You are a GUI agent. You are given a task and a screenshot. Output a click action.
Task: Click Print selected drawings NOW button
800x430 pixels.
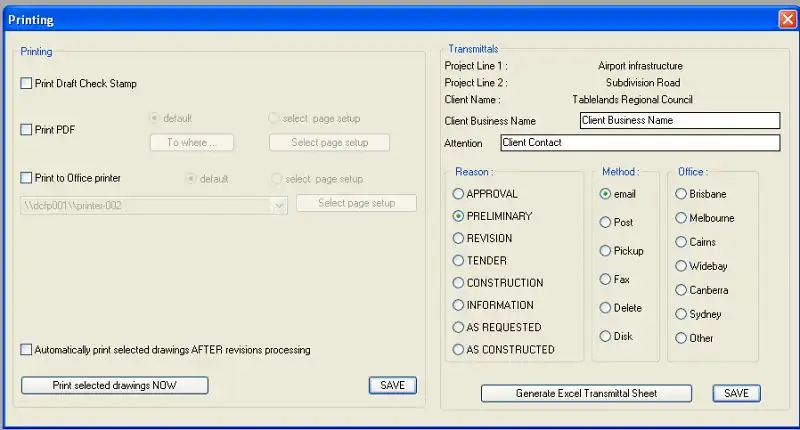pyautogui.click(x=115, y=385)
